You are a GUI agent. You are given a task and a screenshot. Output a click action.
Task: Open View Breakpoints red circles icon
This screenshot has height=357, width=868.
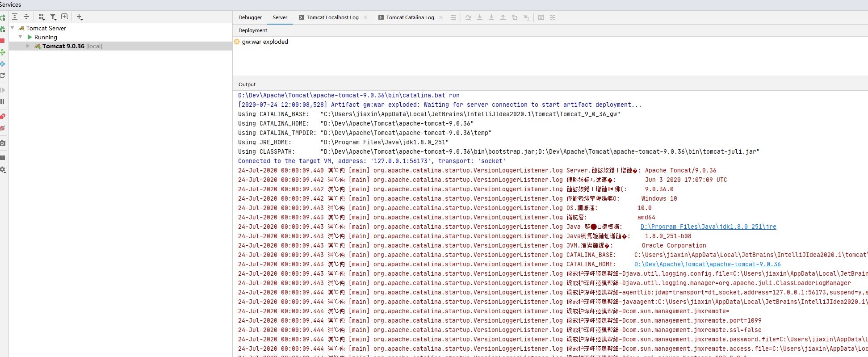(x=2, y=117)
